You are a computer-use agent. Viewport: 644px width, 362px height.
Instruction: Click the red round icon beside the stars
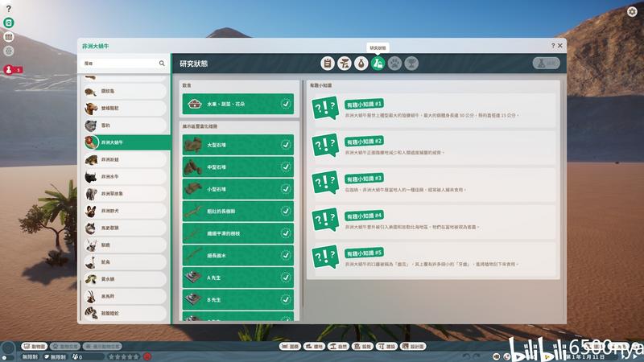pyautogui.click(x=147, y=357)
